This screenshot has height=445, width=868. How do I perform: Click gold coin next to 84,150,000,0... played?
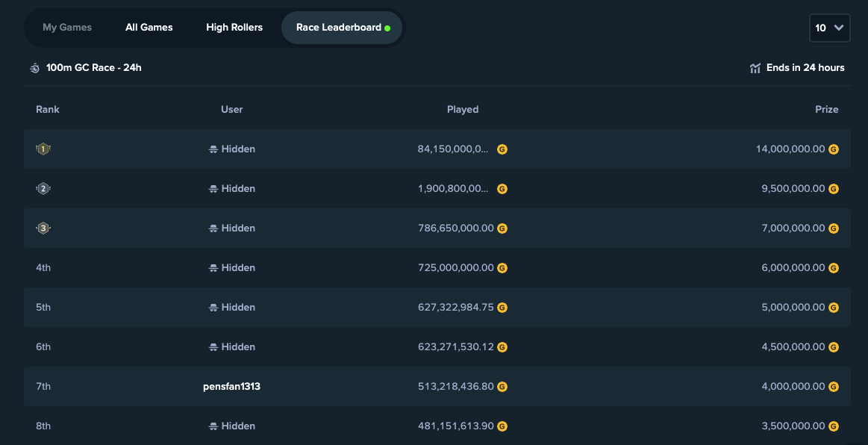point(502,149)
